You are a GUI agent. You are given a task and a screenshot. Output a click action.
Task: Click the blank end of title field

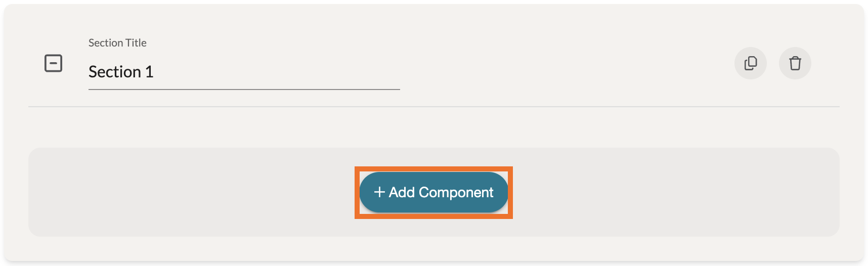click(354, 72)
